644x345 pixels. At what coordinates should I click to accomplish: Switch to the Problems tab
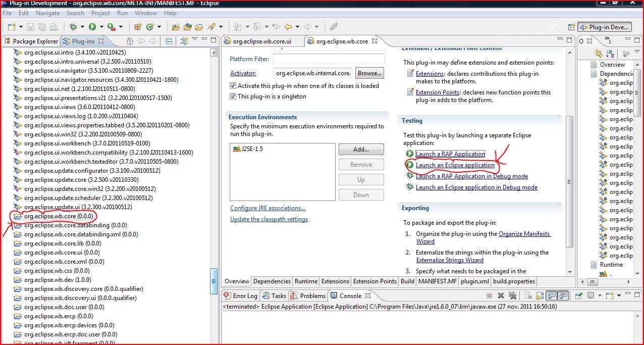308,295
